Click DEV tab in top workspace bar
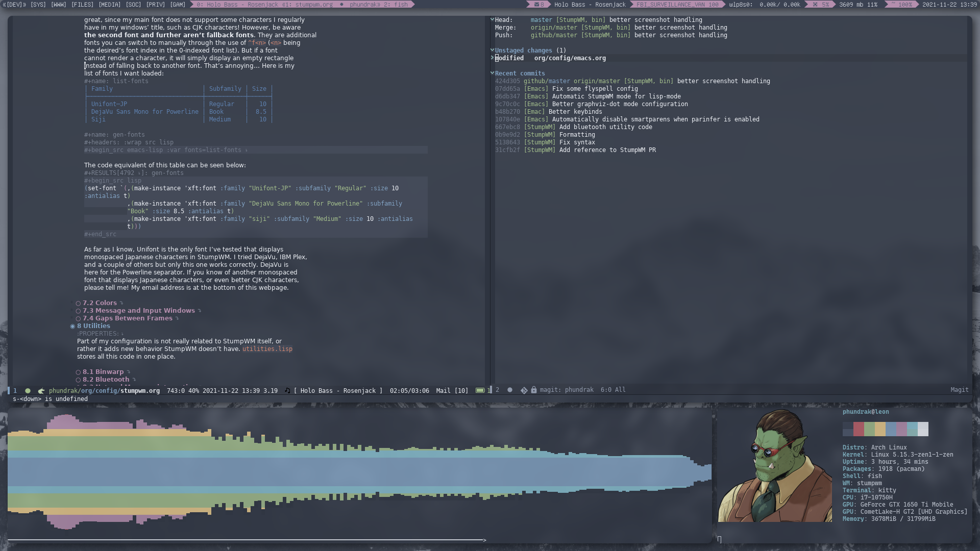 click(x=13, y=4)
